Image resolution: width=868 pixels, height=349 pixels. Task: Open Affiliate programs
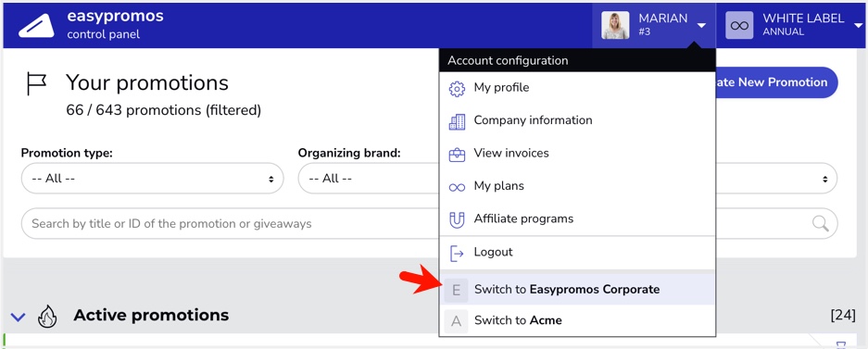tap(577, 219)
